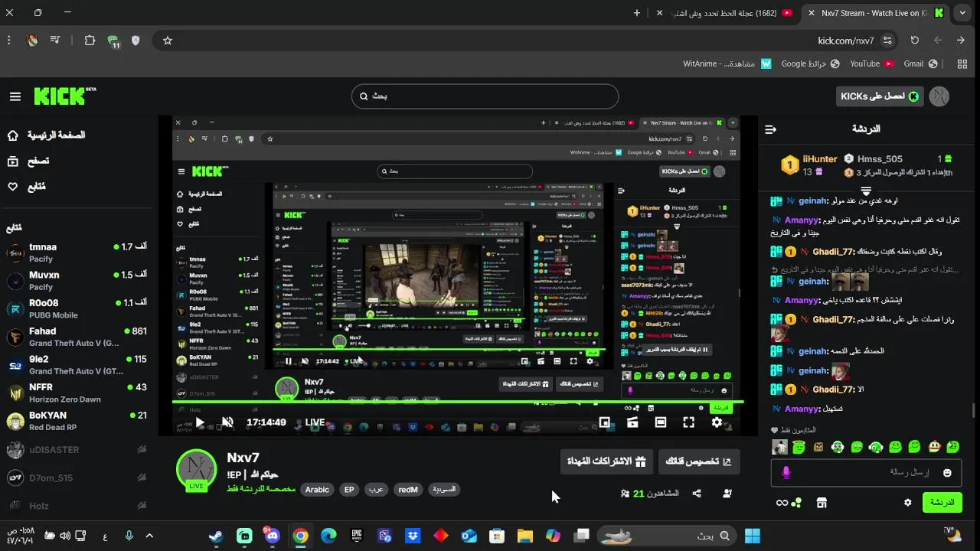Open the خرائط Google bookmark
The image size is (980, 551).
pos(810,64)
